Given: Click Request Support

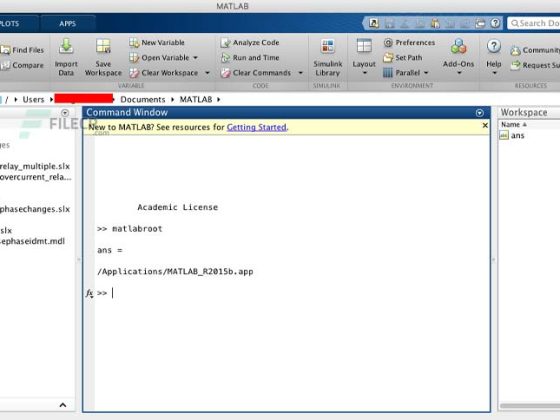Looking at the screenshot, I should pyautogui.click(x=534, y=65).
